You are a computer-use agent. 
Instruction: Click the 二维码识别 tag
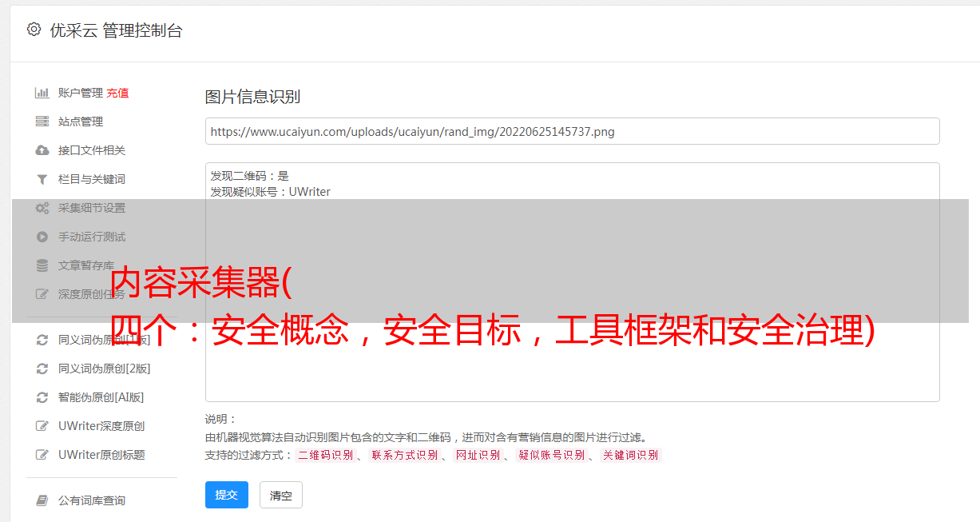(x=325, y=455)
